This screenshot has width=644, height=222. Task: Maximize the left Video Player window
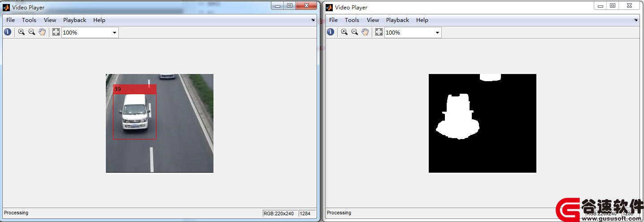(x=290, y=5)
